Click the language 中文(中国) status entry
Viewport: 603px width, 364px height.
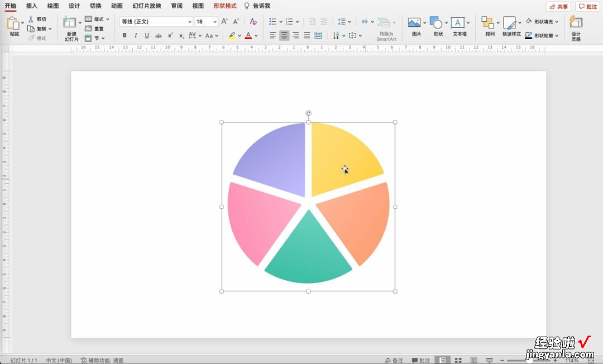[59, 360]
